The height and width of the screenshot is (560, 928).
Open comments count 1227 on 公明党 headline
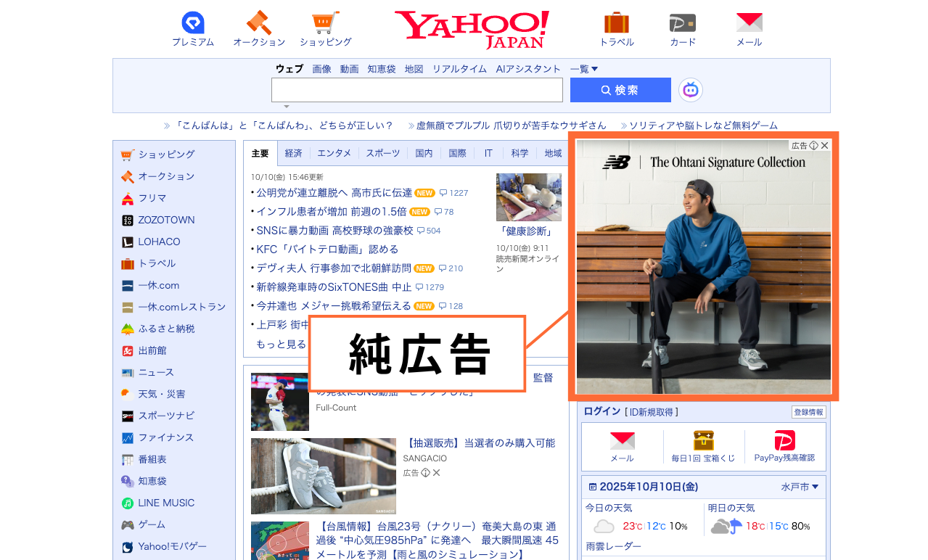pos(452,193)
